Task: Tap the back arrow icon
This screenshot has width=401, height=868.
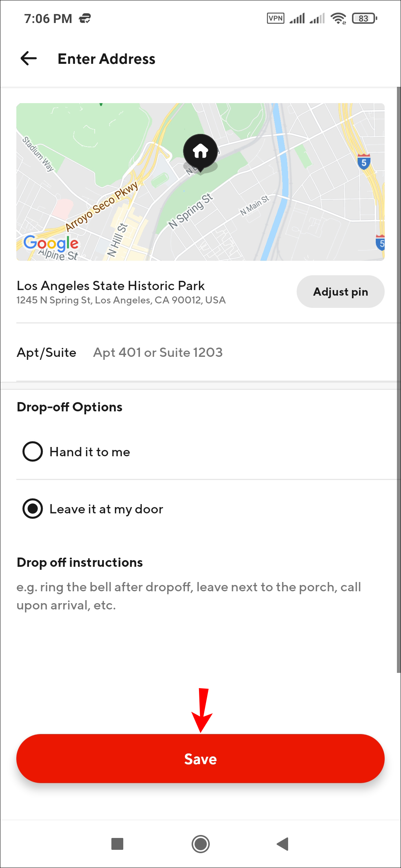Action: point(29,59)
